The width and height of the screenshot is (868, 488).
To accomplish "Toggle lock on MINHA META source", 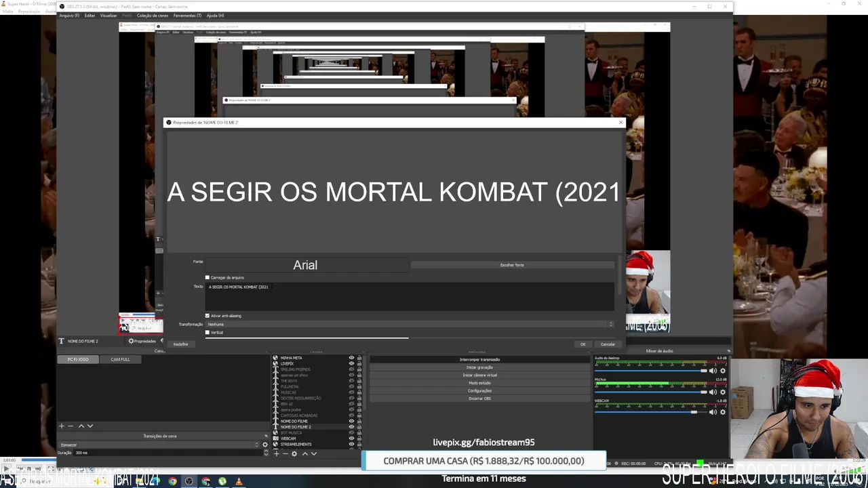I will point(359,358).
